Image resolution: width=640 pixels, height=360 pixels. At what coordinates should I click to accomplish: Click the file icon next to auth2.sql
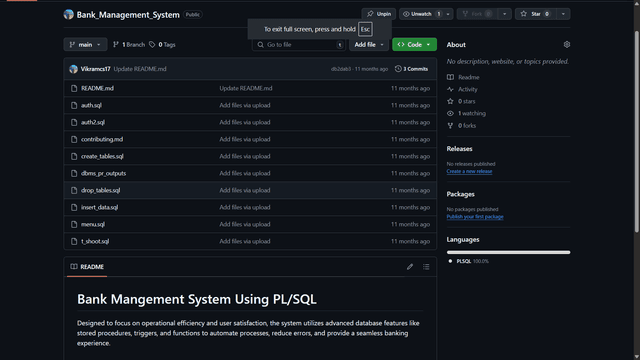pos(74,122)
